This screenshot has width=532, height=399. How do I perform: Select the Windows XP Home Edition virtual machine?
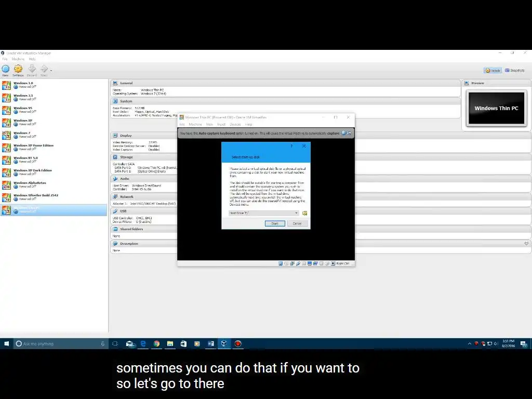(54, 147)
